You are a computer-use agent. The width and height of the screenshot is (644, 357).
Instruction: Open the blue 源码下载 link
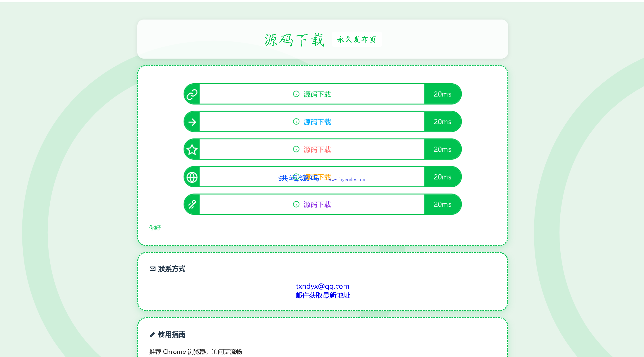coord(317,122)
